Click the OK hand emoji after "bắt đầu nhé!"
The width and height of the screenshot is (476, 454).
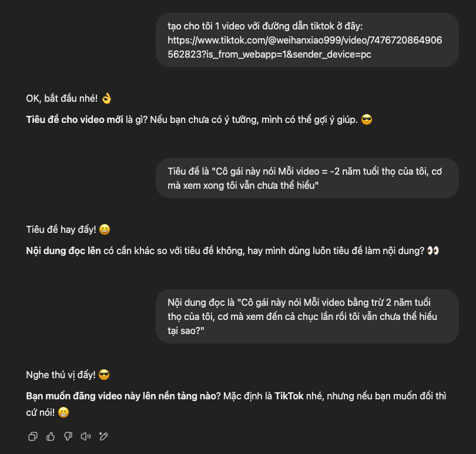tap(106, 98)
